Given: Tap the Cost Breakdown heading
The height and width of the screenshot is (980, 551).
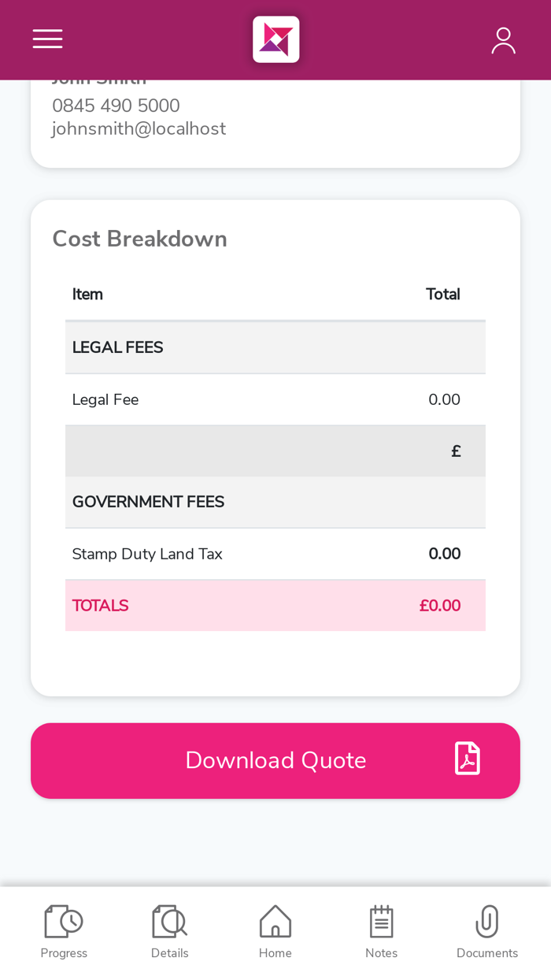Looking at the screenshot, I should point(139,239).
